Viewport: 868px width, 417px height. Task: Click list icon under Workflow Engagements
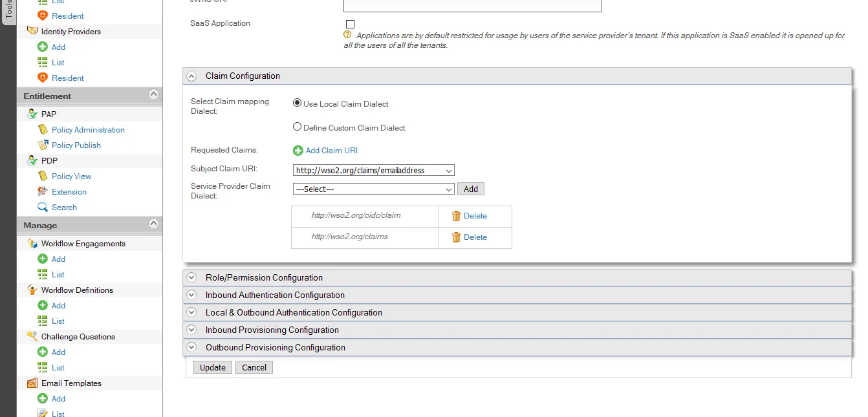point(43,274)
